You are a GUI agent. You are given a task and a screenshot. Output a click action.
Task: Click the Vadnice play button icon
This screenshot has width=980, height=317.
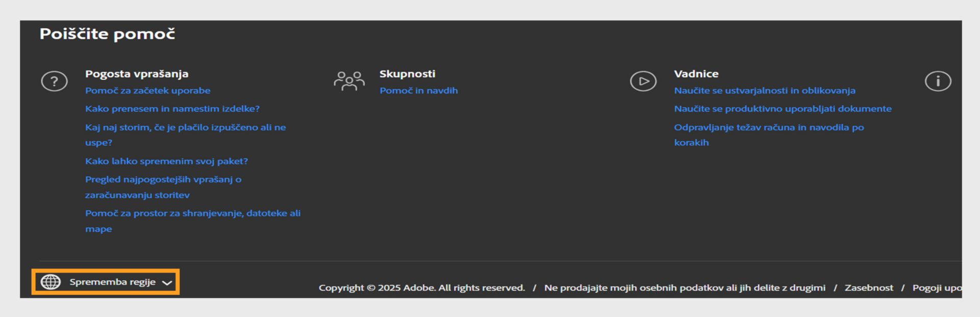pos(643,81)
